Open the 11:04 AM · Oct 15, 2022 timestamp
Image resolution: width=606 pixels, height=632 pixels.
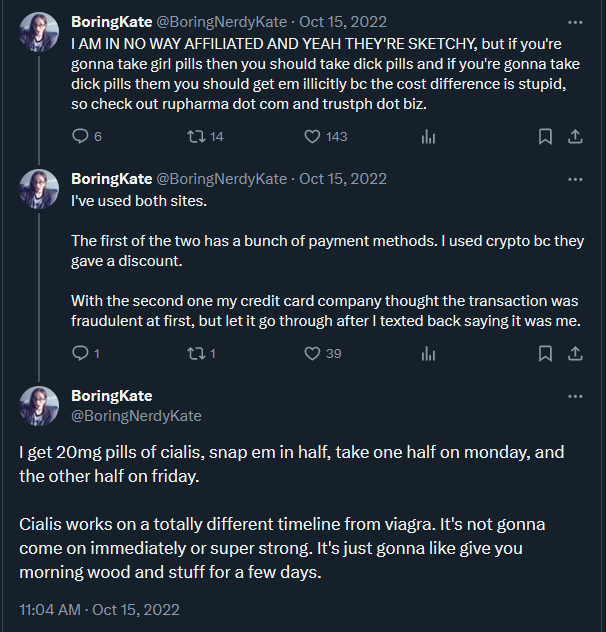(x=99, y=609)
